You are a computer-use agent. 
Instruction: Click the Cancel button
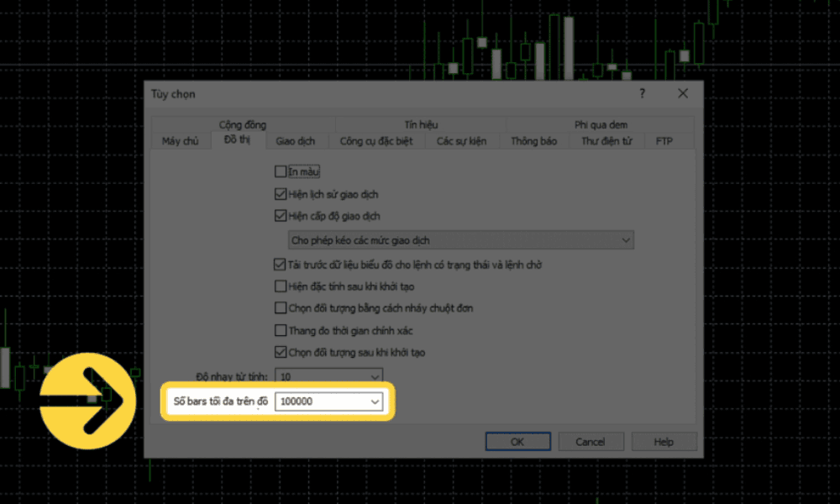click(590, 442)
